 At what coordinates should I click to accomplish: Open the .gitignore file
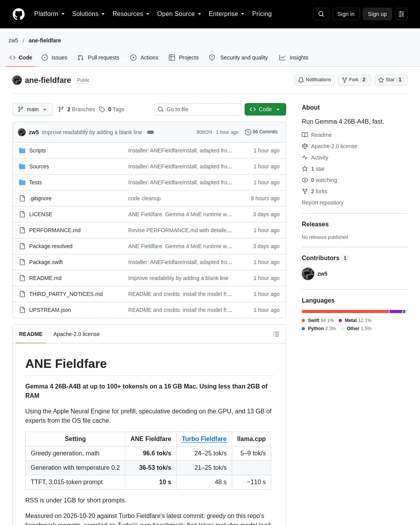tap(40, 198)
